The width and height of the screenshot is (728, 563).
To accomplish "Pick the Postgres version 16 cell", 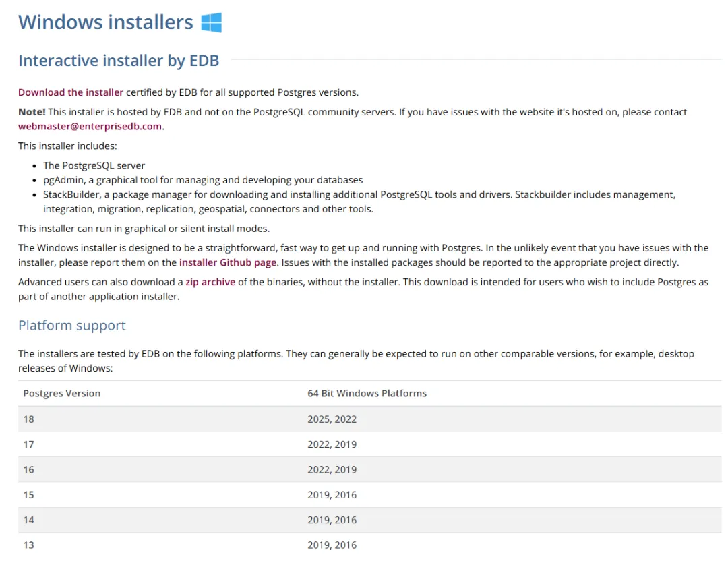I will [x=29, y=469].
